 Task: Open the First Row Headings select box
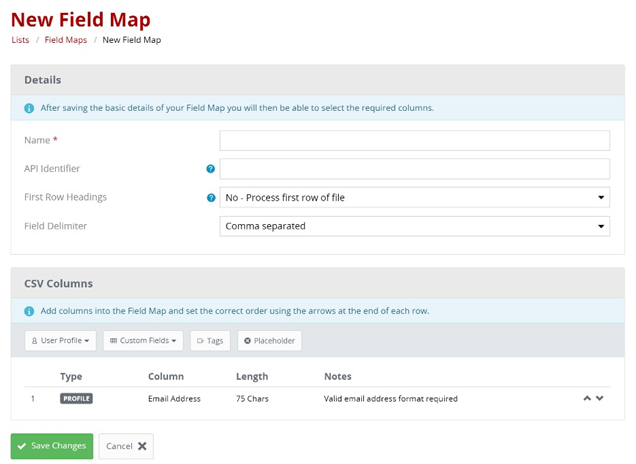(x=414, y=198)
